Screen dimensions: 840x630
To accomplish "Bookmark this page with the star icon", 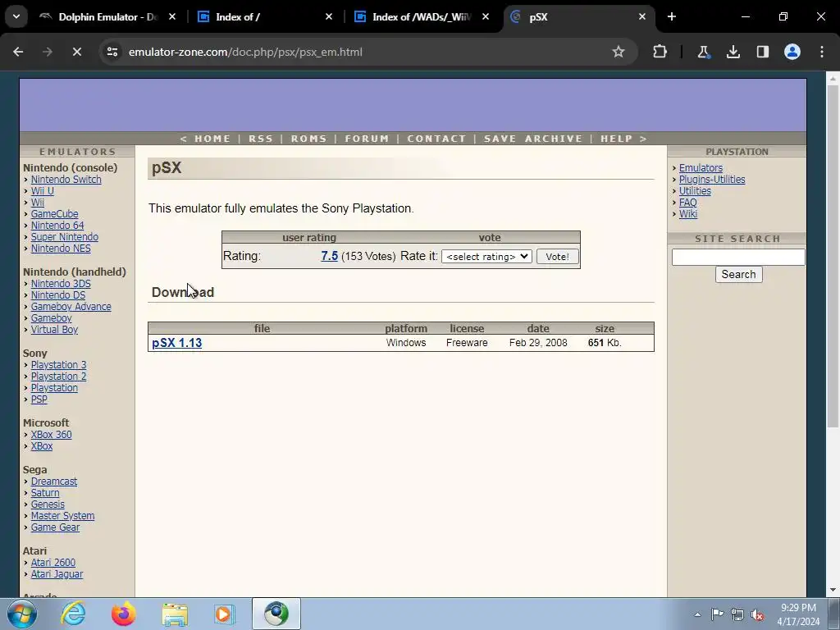I will coord(619,52).
